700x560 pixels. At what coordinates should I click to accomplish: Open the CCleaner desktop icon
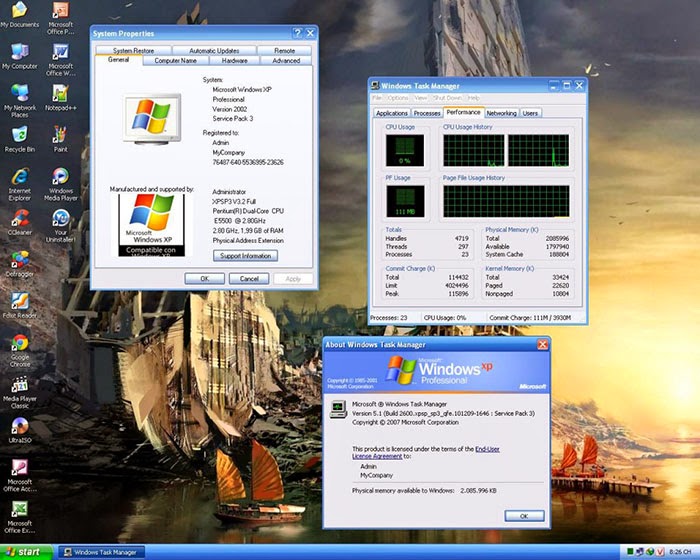click(19, 217)
